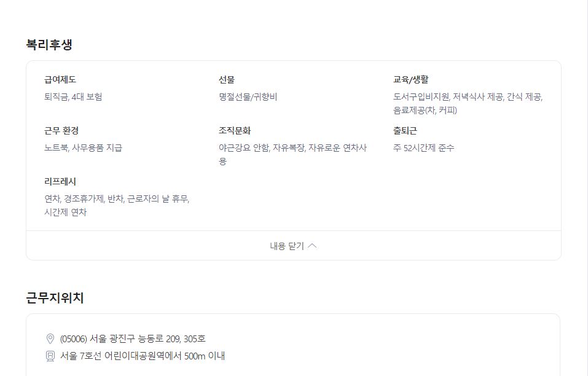Click the 교육/생활 benefit label
Image resolution: width=588 pixels, height=376 pixels.
[x=410, y=79]
